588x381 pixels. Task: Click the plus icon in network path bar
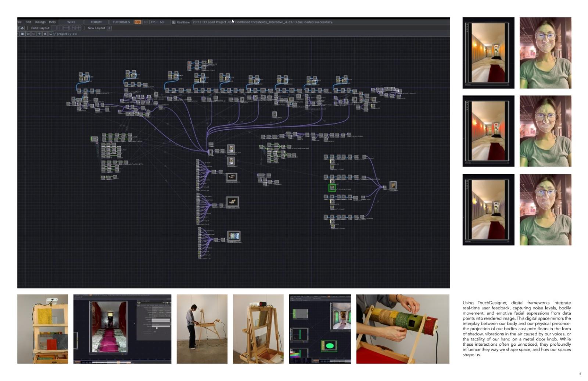(39, 34)
